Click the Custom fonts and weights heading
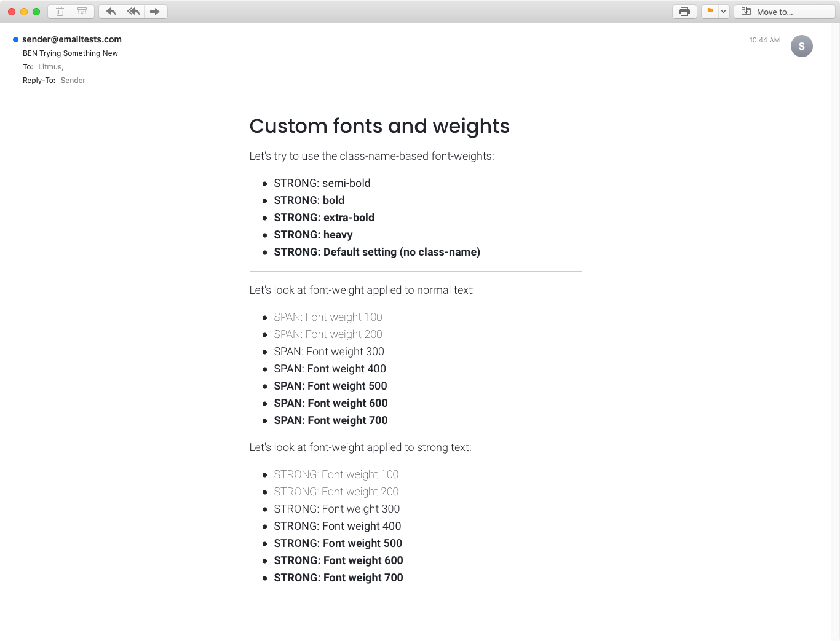This screenshot has width=840, height=641. pyautogui.click(x=379, y=126)
